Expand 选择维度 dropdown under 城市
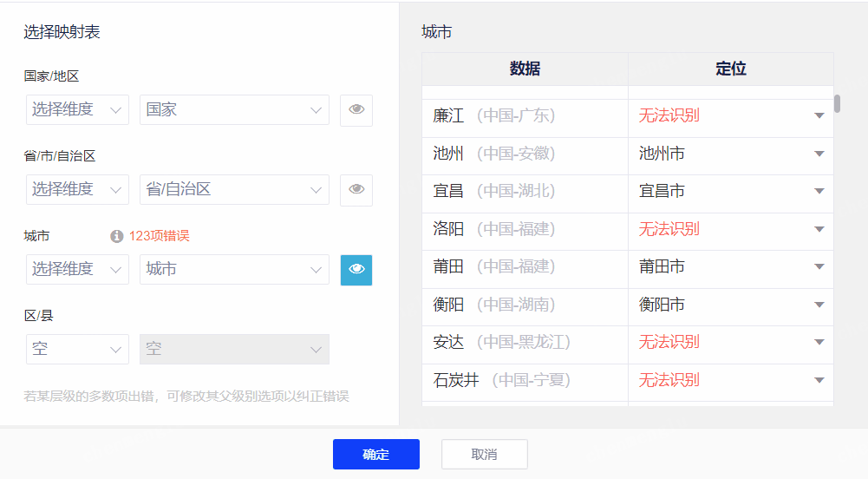868x479 pixels. click(77, 270)
